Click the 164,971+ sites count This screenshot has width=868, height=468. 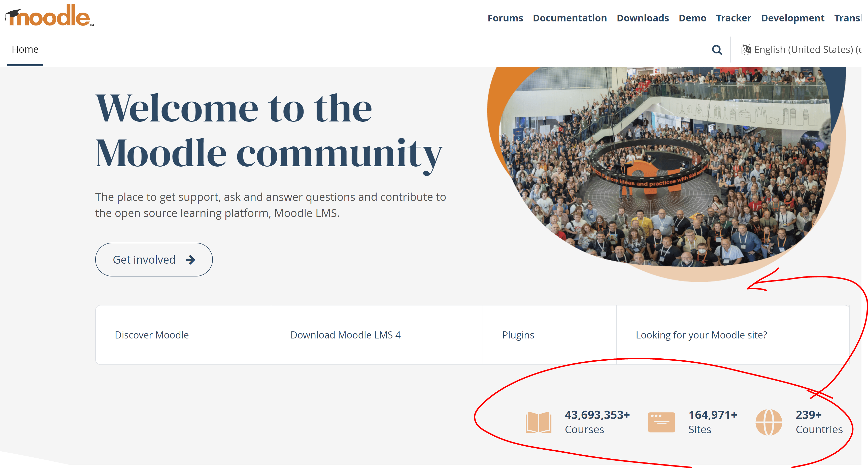coord(712,415)
